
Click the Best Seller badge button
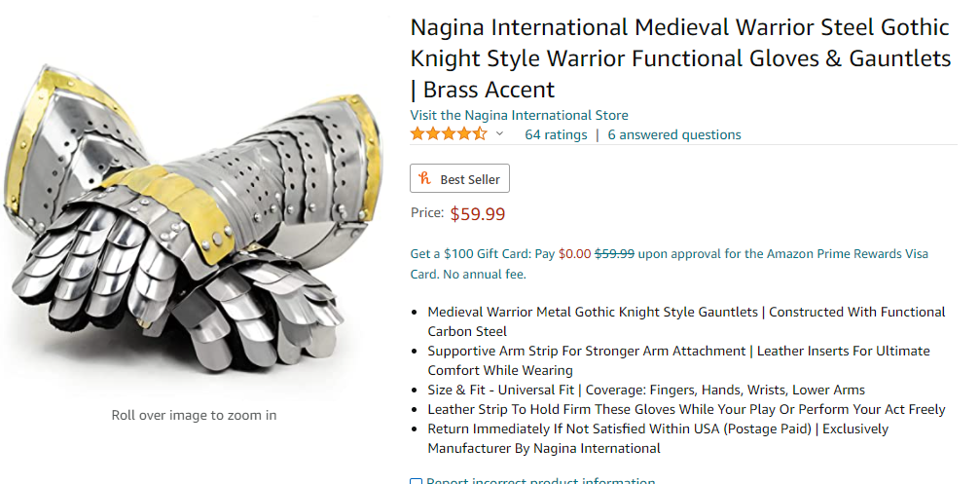pos(459,178)
